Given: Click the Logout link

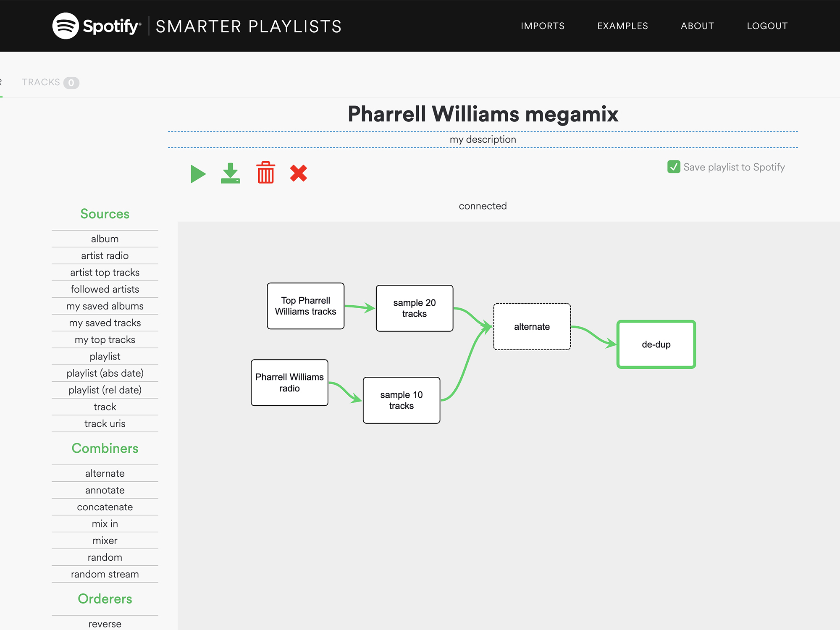Looking at the screenshot, I should tap(767, 26).
